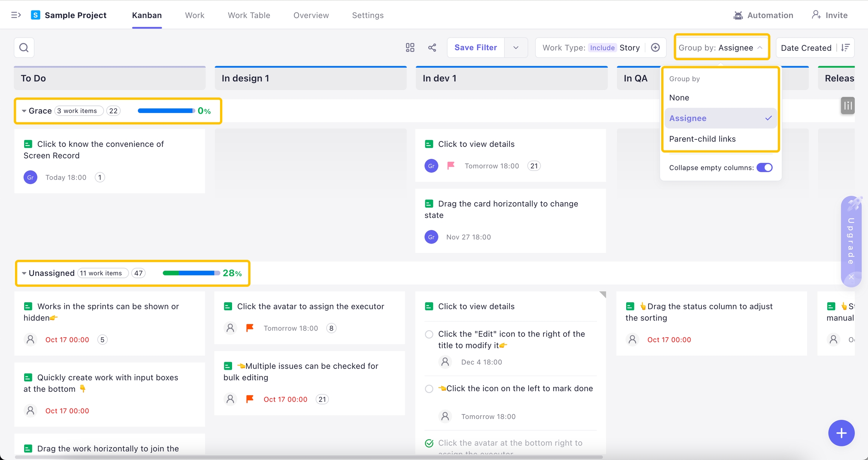Image resolution: width=868 pixels, height=460 pixels.
Task: Toggle sort order icon beside Date Created
Action: (x=845, y=48)
